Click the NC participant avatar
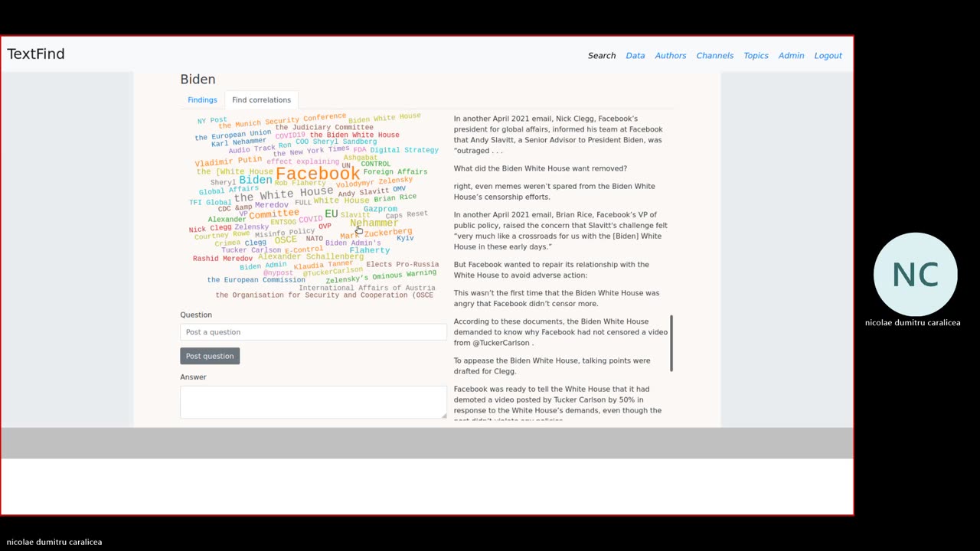Viewport: 980px width, 551px height. click(915, 275)
